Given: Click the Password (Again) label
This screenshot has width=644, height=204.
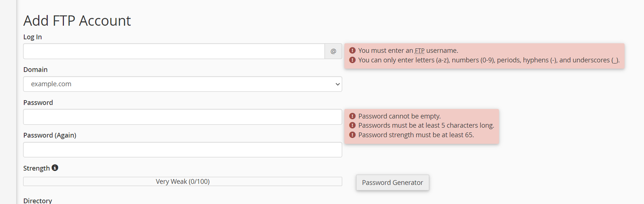Looking at the screenshot, I should coord(50,135).
